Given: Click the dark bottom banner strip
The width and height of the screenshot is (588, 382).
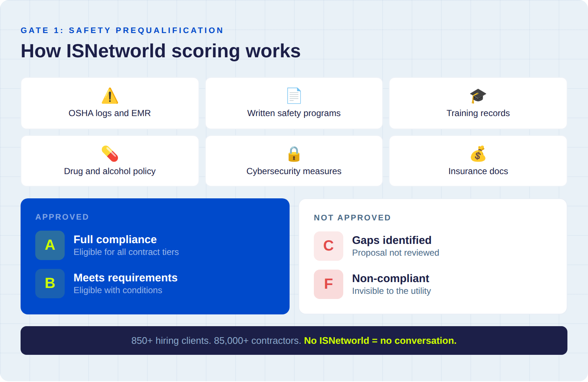Looking at the screenshot, I should click(x=294, y=340).
